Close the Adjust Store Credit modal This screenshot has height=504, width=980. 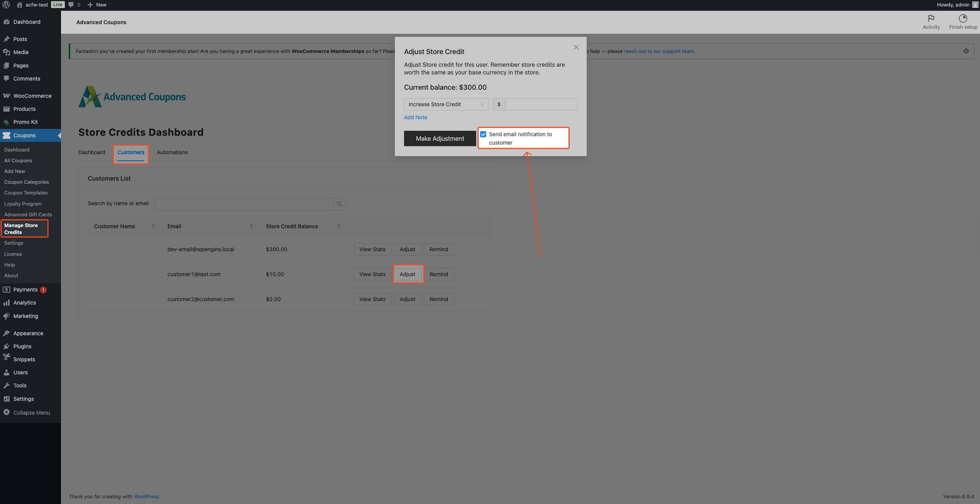tap(576, 47)
